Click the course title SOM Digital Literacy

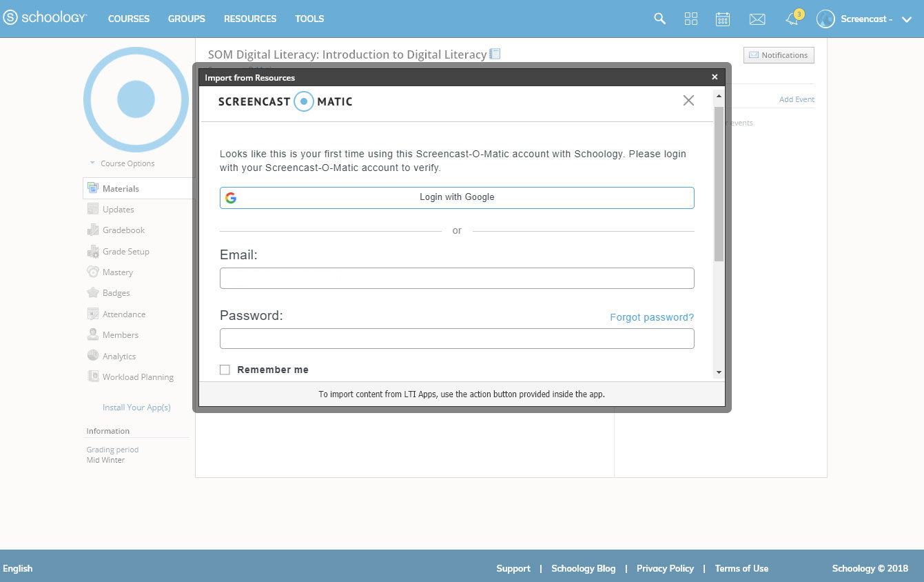point(347,54)
